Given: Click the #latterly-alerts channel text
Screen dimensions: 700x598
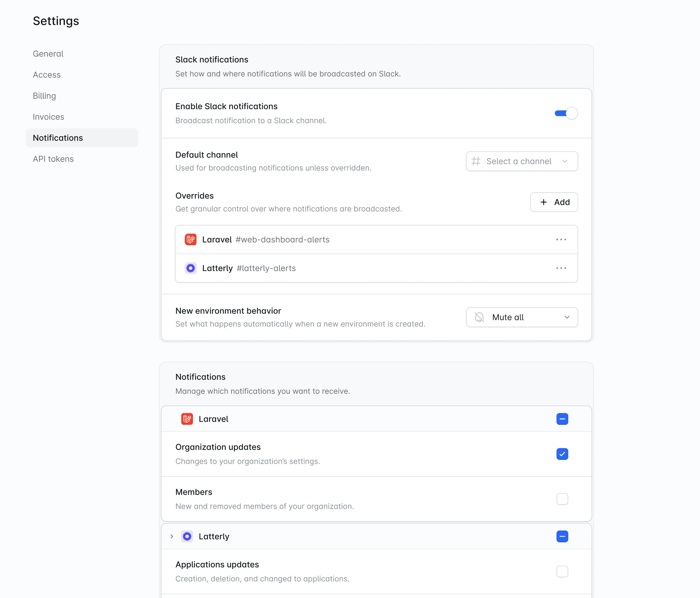Looking at the screenshot, I should [x=266, y=268].
